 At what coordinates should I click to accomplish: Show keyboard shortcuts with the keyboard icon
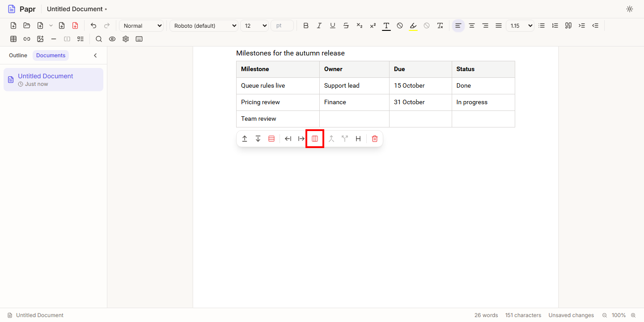pyautogui.click(x=139, y=39)
